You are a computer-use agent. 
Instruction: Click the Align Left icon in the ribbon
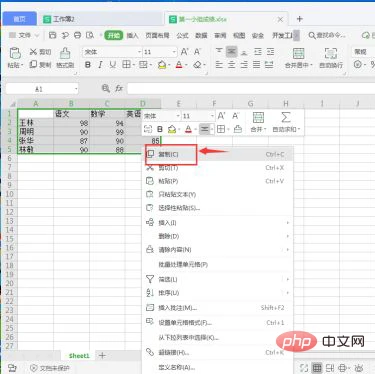[x=219, y=64]
